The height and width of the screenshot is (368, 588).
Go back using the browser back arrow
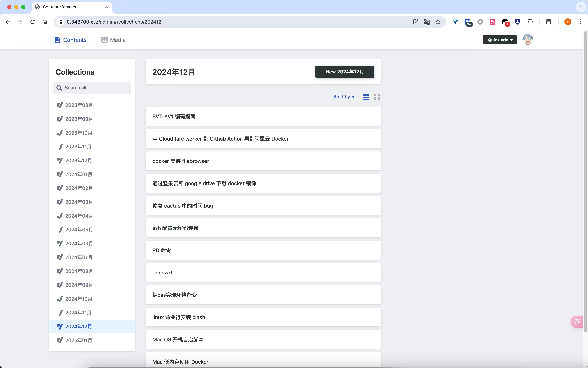8,22
